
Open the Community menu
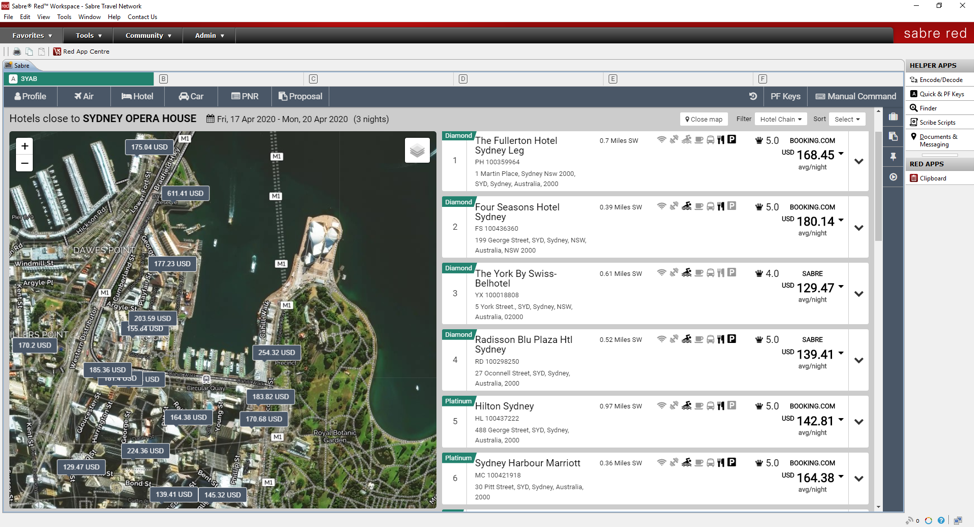(x=148, y=35)
